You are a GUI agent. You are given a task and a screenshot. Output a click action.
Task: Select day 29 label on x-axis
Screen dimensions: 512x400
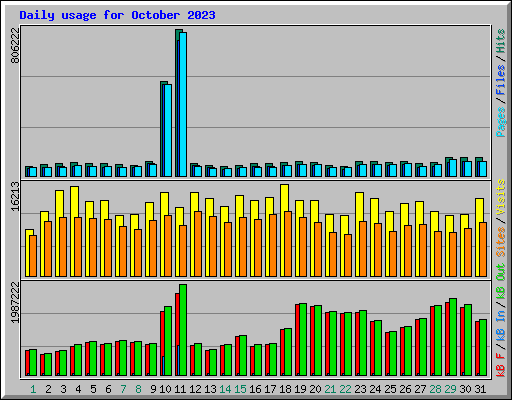450,389
